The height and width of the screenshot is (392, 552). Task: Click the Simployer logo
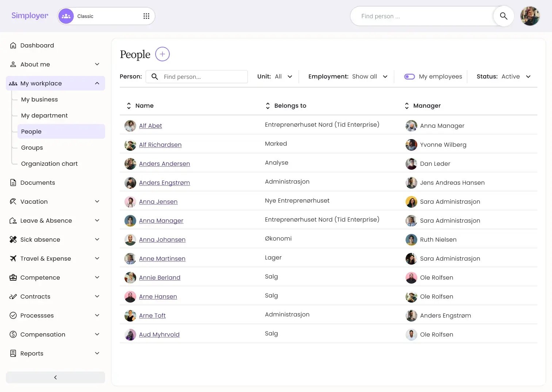[x=30, y=16]
